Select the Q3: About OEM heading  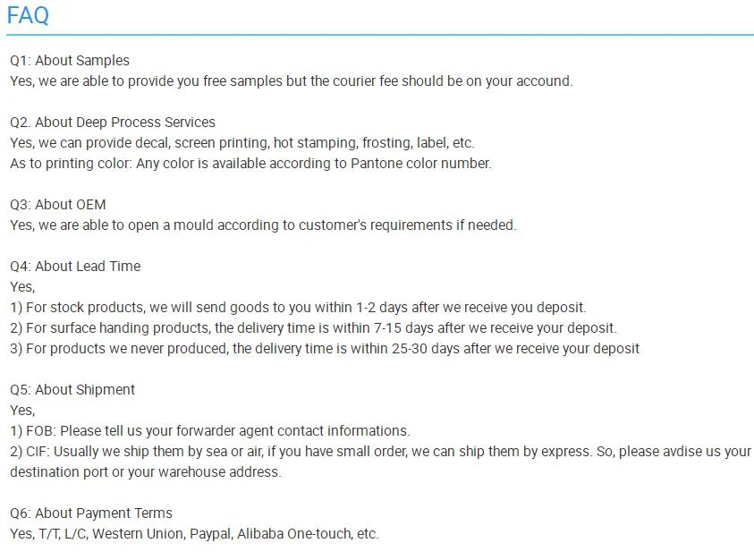click(x=58, y=205)
